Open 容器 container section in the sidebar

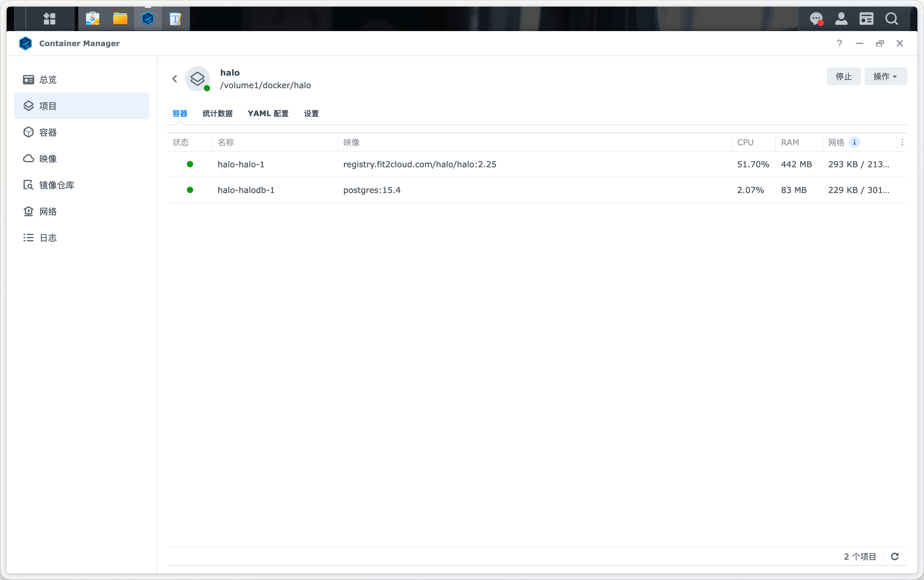[x=82, y=132]
